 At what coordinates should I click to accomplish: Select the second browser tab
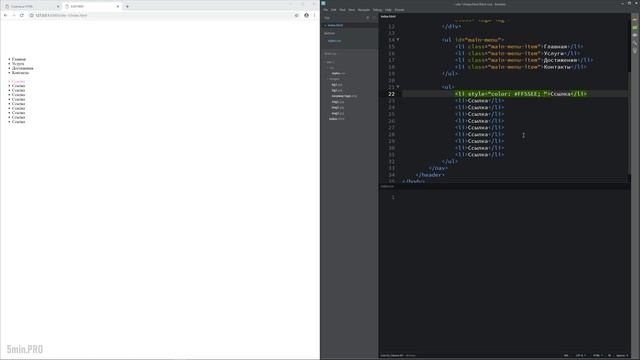click(x=92, y=7)
